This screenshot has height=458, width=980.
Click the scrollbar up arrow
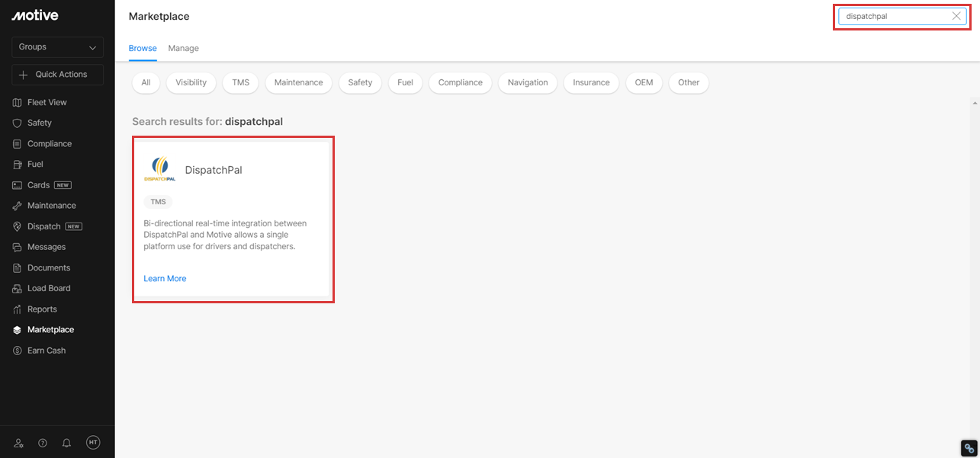point(975,102)
